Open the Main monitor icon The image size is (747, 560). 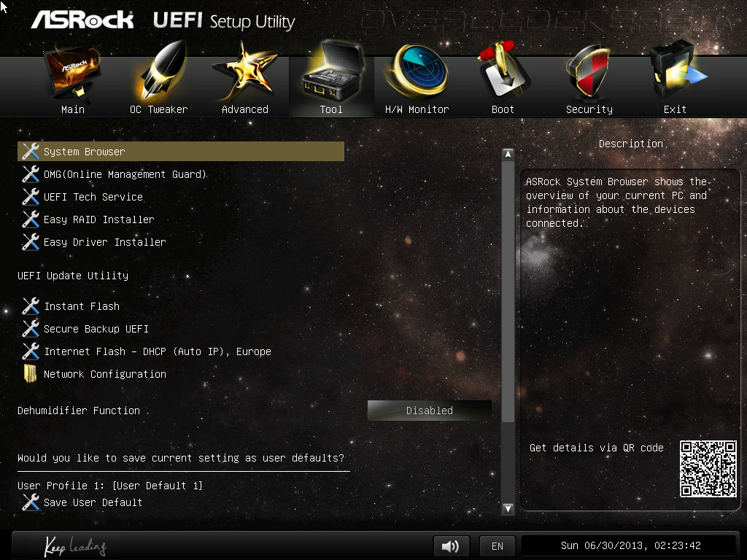(x=72, y=71)
